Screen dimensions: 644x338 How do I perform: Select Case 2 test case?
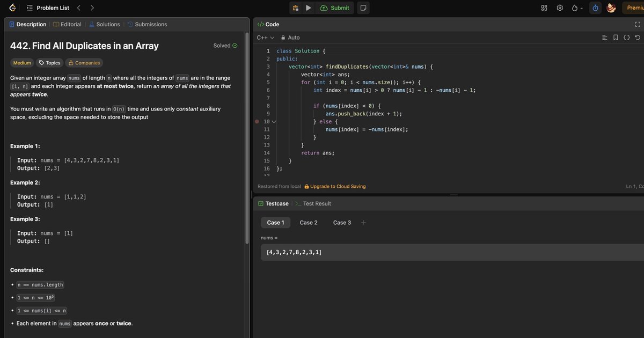pos(309,223)
